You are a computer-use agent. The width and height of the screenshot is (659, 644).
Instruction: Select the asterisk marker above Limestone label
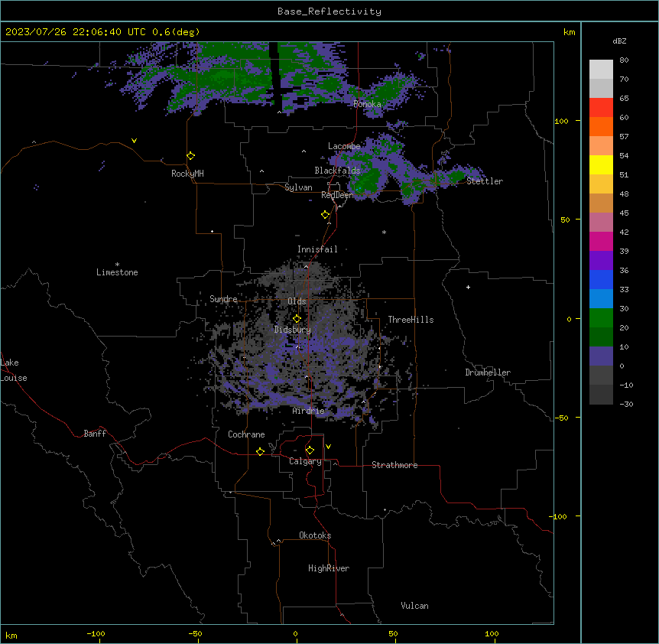[x=117, y=265]
